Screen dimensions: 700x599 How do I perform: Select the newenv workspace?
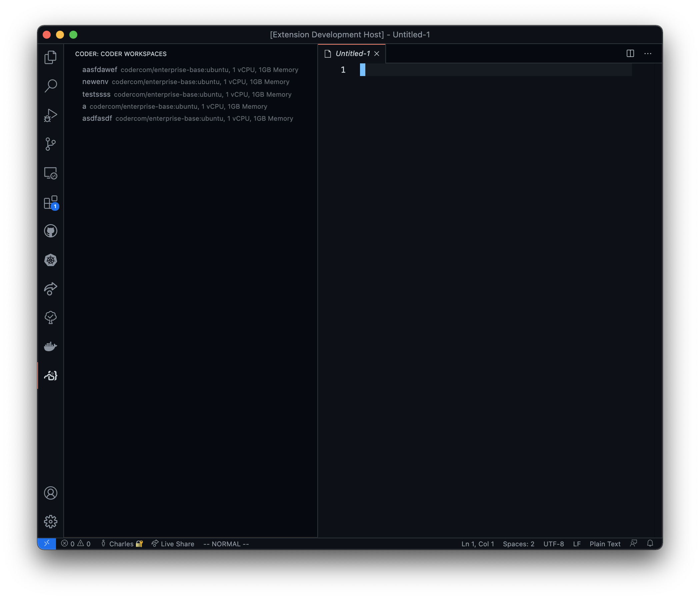(190, 82)
